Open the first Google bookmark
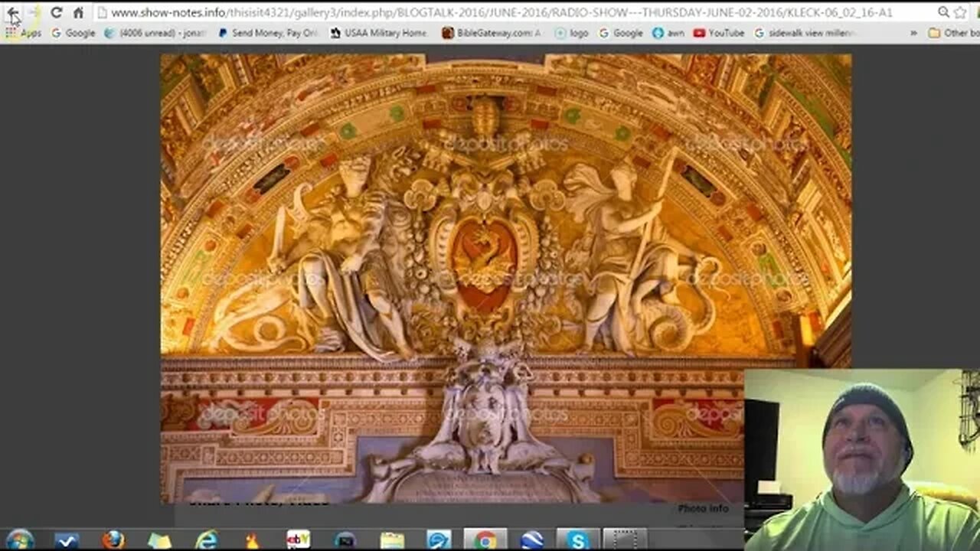980x551 pixels. pyautogui.click(x=73, y=33)
